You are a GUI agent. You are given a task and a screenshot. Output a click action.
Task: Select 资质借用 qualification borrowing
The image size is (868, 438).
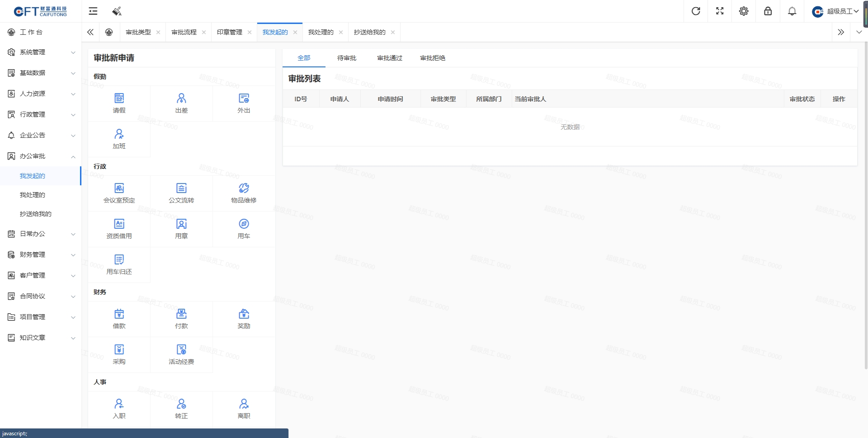point(119,229)
